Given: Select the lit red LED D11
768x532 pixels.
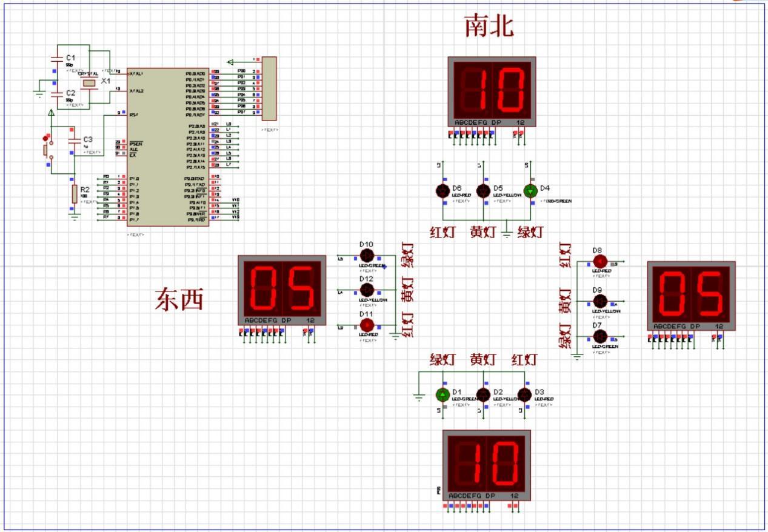Looking at the screenshot, I should [x=367, y=325].
